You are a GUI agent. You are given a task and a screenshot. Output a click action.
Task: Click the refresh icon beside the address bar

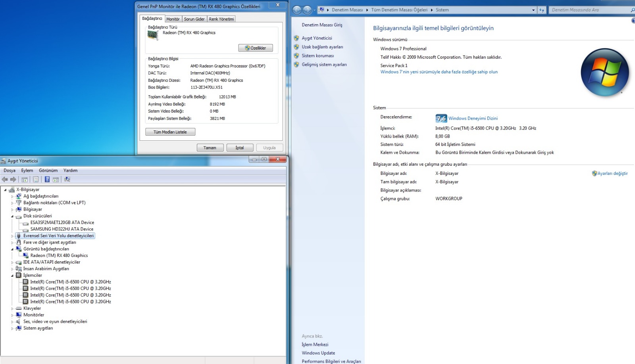[x=542, y=10]
